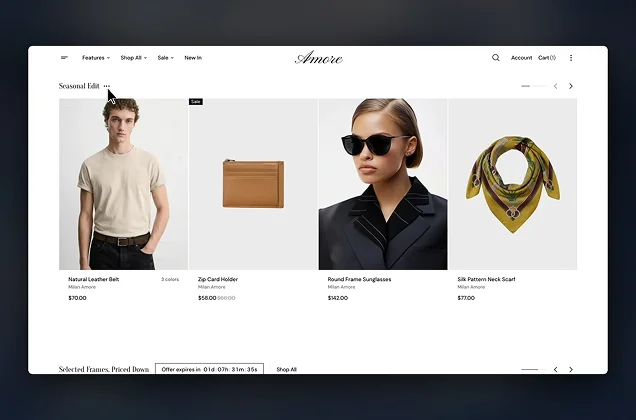Image resolution: width=636 pixels, height=420 pixels.
Task: Open the New In menu item
Action: point(193,58)
